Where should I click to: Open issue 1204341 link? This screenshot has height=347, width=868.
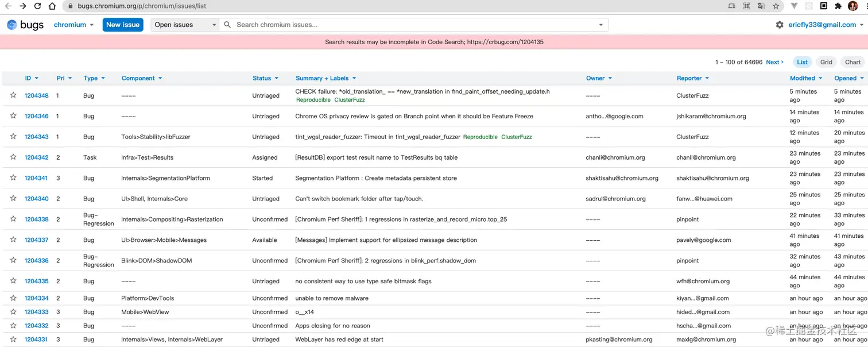tap(36, 178)
